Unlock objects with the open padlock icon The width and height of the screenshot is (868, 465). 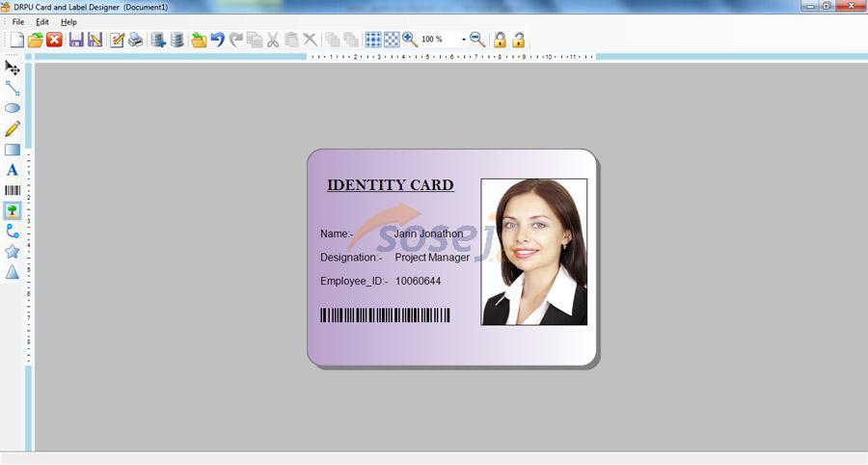pyautogui.click(x=519, y=40)
